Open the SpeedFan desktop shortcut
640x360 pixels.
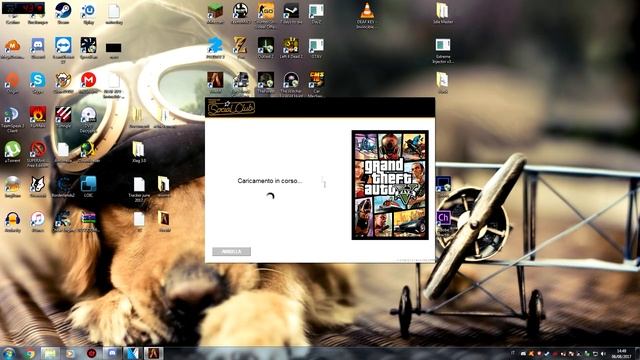coord(89,48)
